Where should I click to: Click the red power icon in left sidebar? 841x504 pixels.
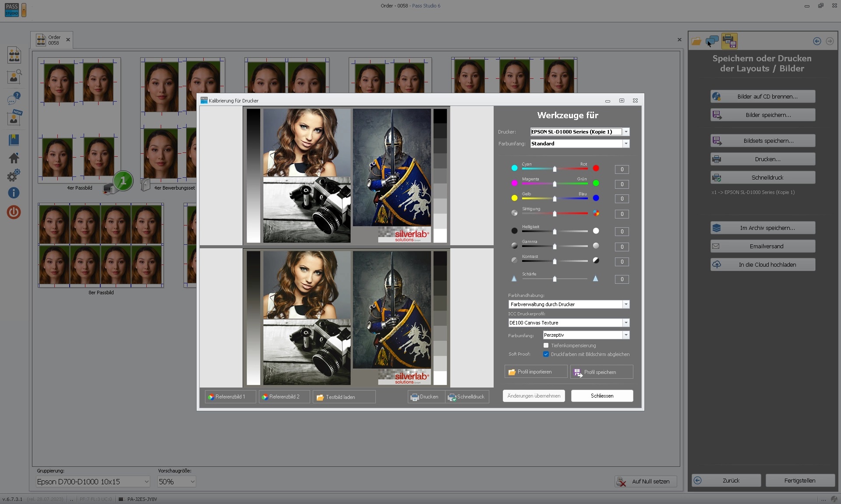point(14,212)
